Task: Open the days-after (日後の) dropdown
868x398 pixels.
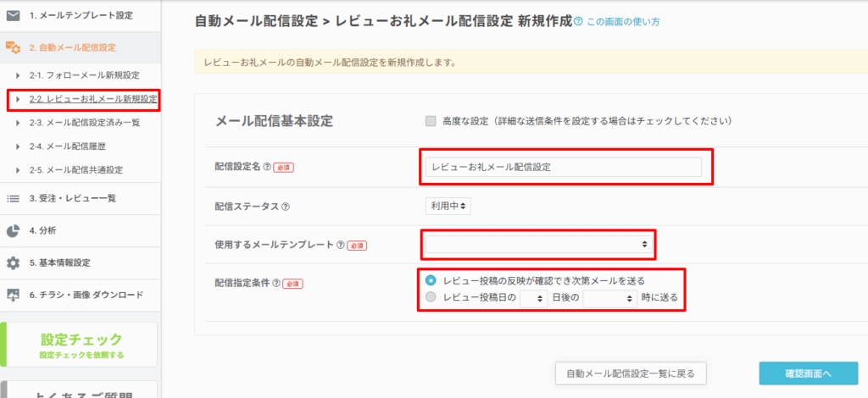Action: click(x=534, y=298)
